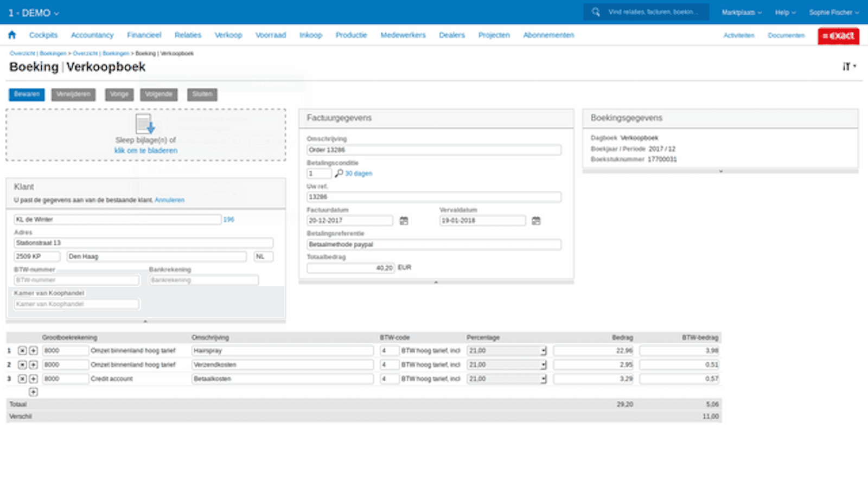868x488 pixels.
Task: Open the Verkoop menu
Action: [228, 35]
